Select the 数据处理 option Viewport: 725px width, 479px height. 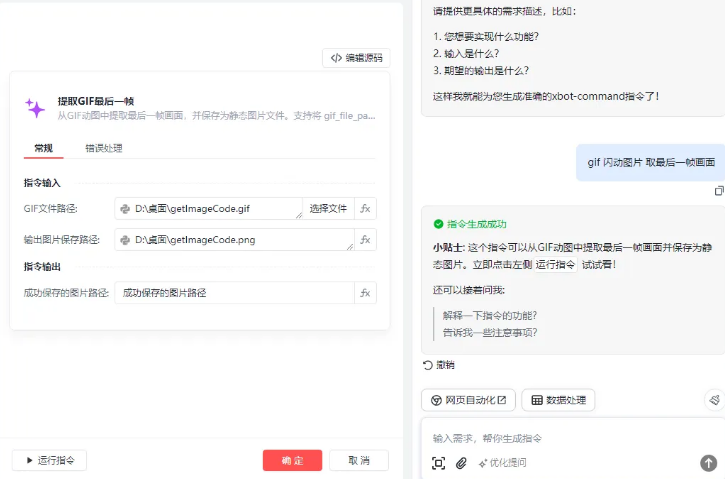(x=559, y=400)
